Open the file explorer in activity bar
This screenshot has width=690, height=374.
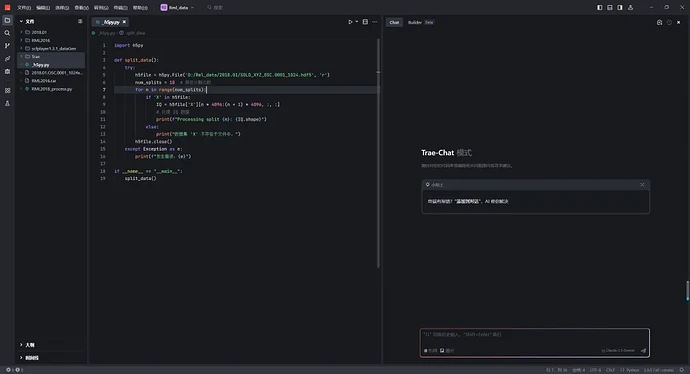point(7,20)
